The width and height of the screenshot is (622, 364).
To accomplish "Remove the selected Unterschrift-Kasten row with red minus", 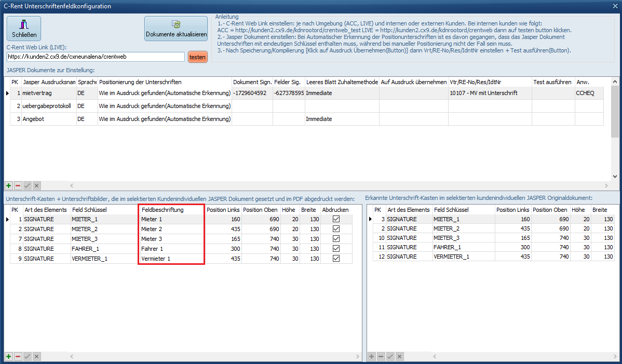I will pyautogui.click(x=18, y=356).
